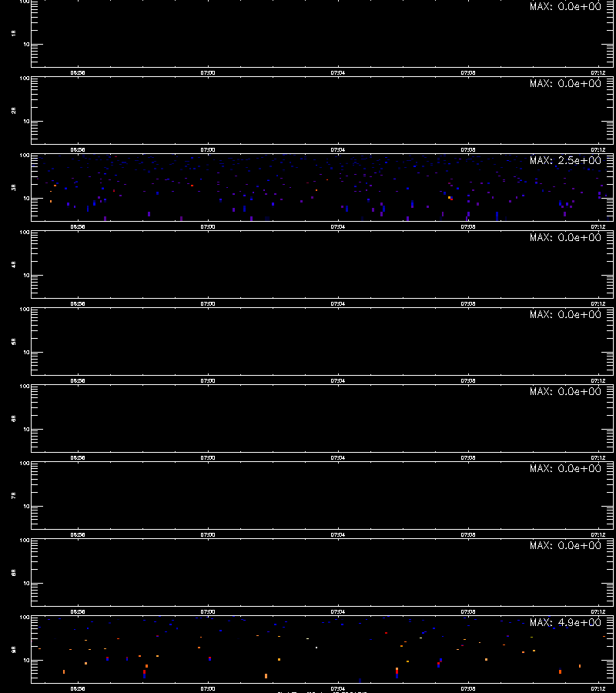Viewport: 616px width, 693px height.
Task: Click the 100 y-axis tick of panel 2R
Action: (x=25, y=79)
